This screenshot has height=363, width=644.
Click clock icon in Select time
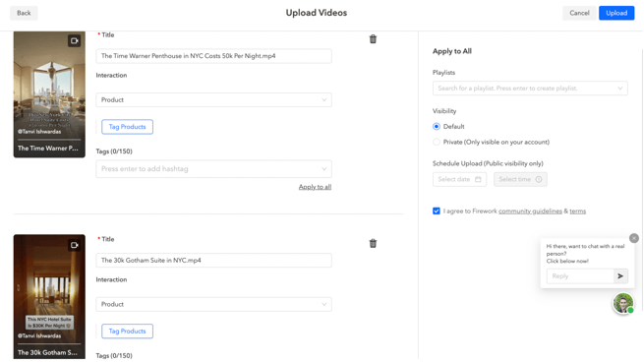(x=539, y=179)
